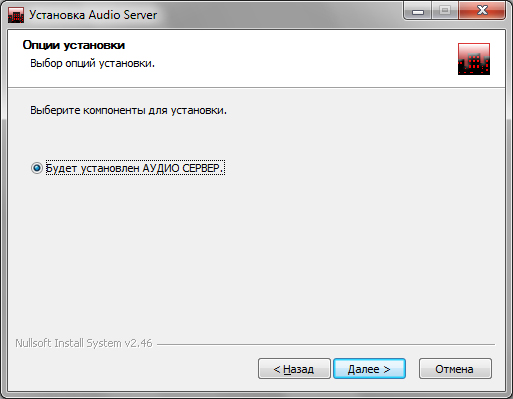Click the title text Установка Audio Server
Viewport: 513px width, 399px height.
[93, 15]
